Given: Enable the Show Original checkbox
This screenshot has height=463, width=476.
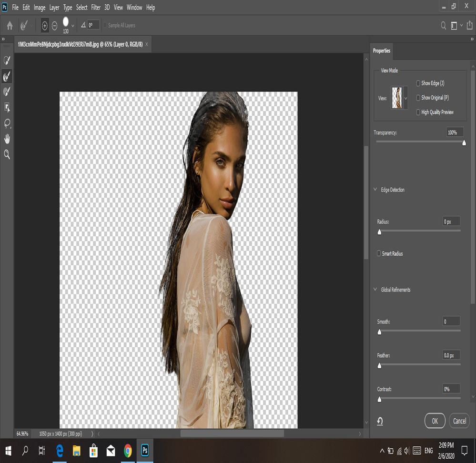Looking at the screenshot, I should click(418, 98).
